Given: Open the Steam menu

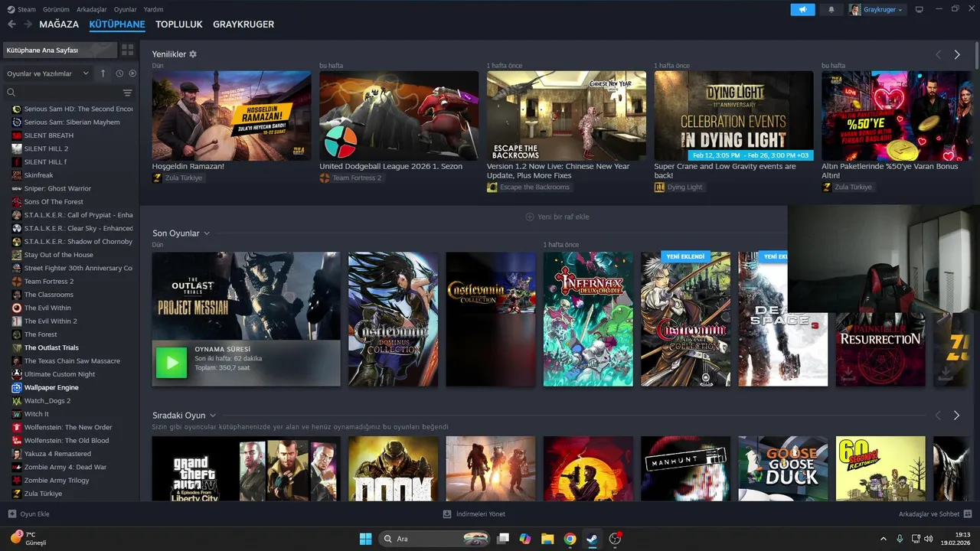Looking at the screenshot, I should coord(26,9).
